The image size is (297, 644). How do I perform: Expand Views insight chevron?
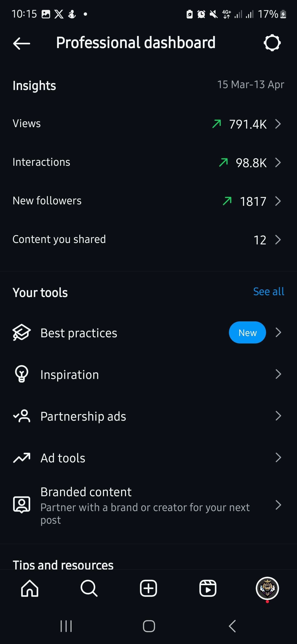(x=278, y=124)
